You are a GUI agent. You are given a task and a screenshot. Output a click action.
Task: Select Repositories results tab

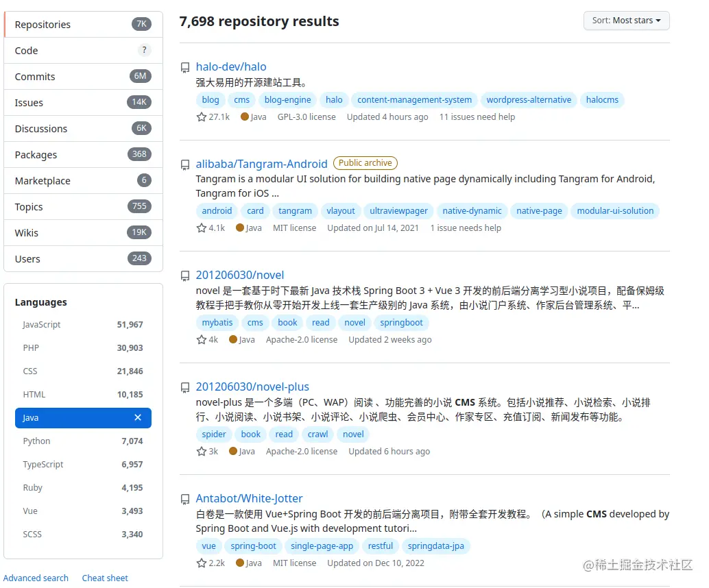pyautogui.click(x=83, y=25)
